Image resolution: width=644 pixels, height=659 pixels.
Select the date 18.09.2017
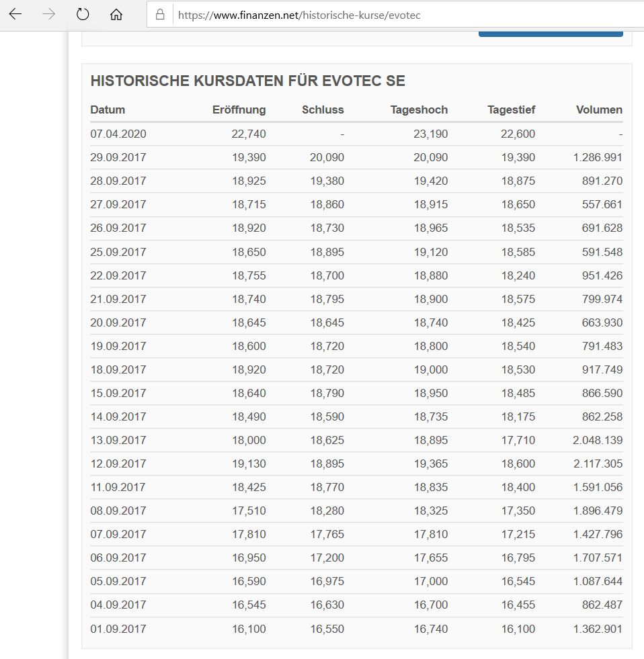[x=118, y=369]
